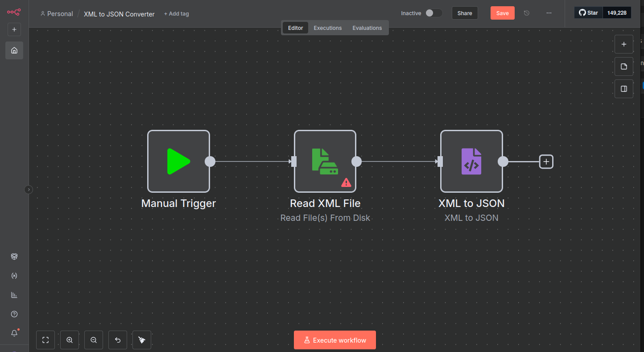Image resolution: width=644 pixels, height=352 pixels.
Task: Click the plus button in left sidebar
Action: click(14, 29)
